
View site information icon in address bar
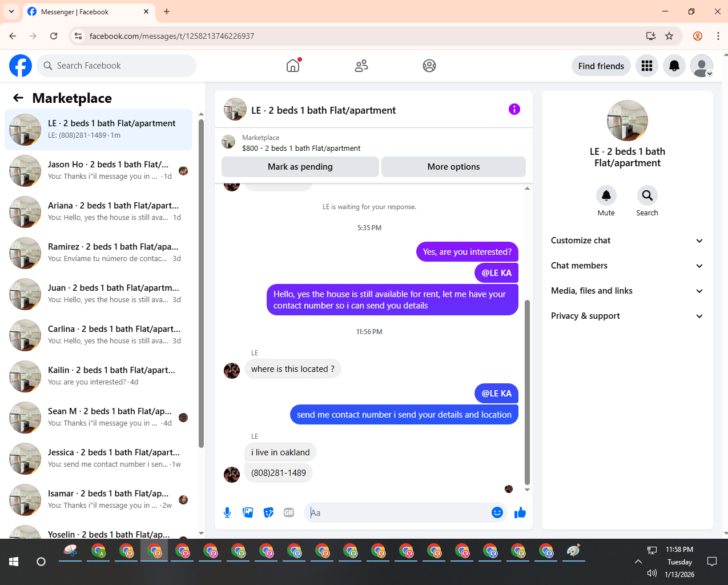click(x=78, y=36)
